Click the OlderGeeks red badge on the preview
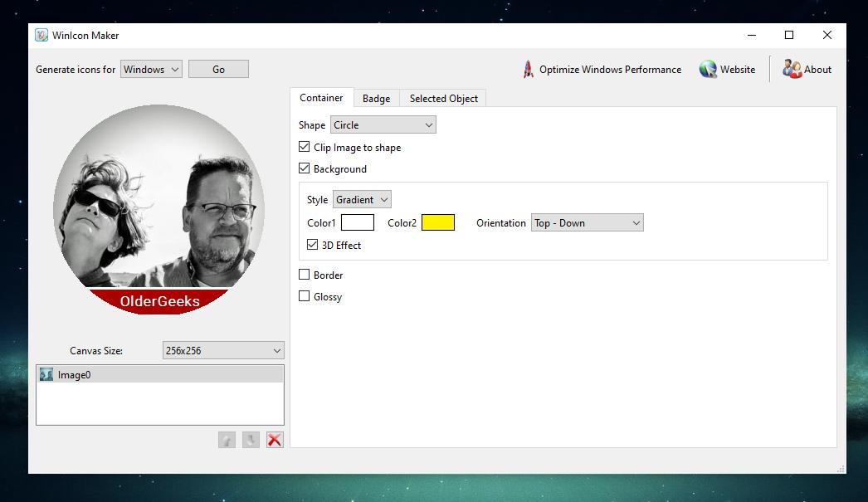This screenshot has height=502, width=868. pos(159,301)
